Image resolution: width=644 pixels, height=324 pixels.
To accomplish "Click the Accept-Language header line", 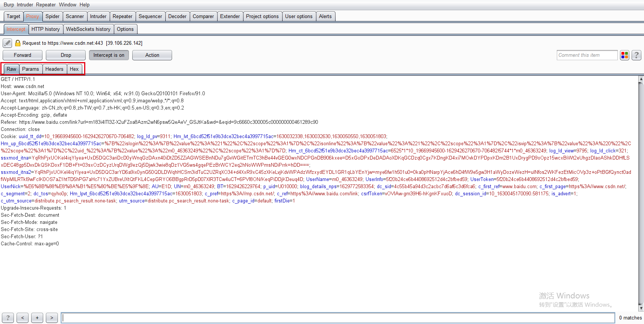I will pos(92,108).
